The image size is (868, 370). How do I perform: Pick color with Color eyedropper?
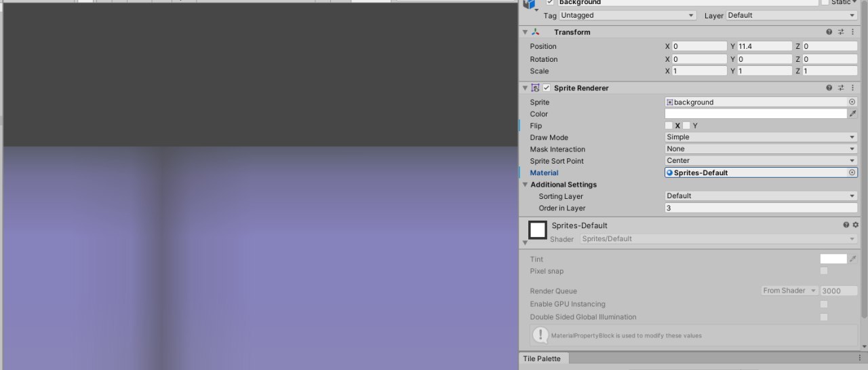(853, 113)
